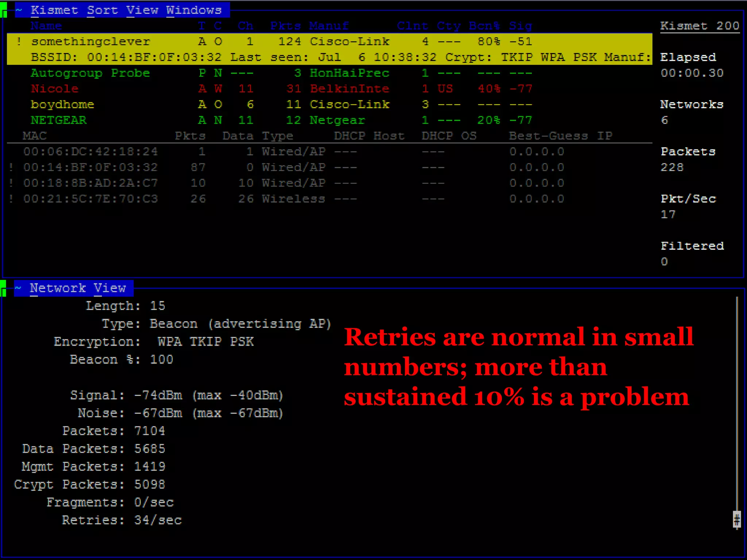The image size is (747, 560).
Task: Click the tilde icon before Kismet menu
Action: tap(19, 10)
